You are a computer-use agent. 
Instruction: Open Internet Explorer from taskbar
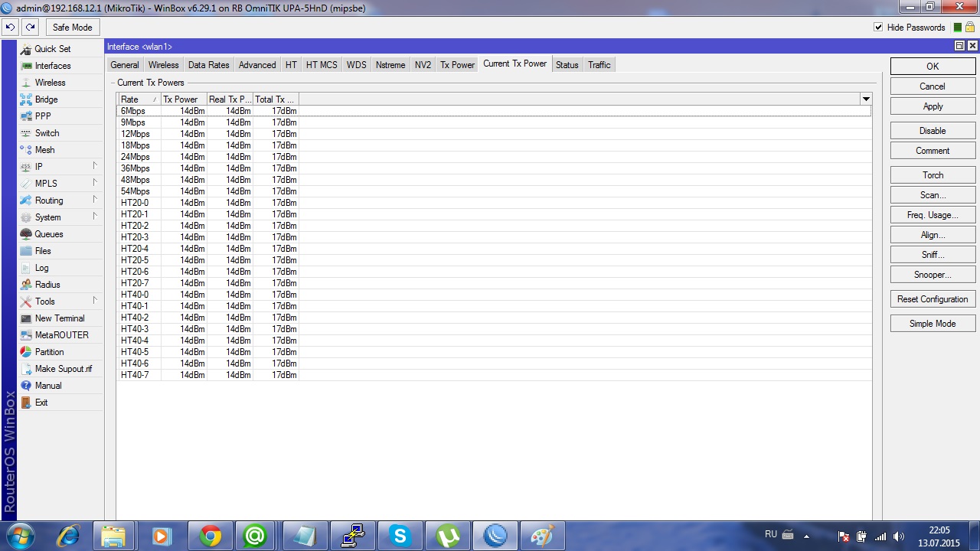(x=68, y=536)
